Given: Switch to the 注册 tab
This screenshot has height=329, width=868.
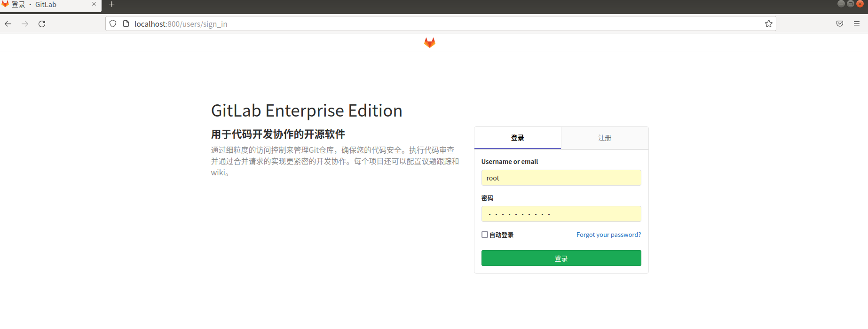Looking at the screenshot, I should [x=605, y=138].
